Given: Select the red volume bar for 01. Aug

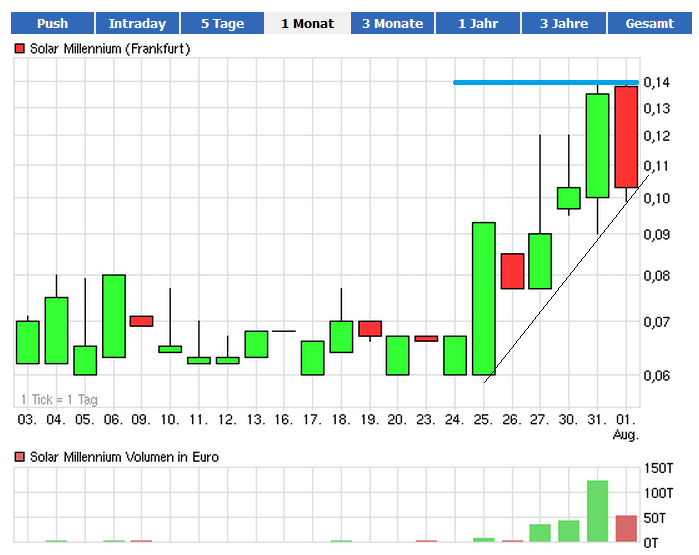Looking at the screenshot, I should click(626, 528).
